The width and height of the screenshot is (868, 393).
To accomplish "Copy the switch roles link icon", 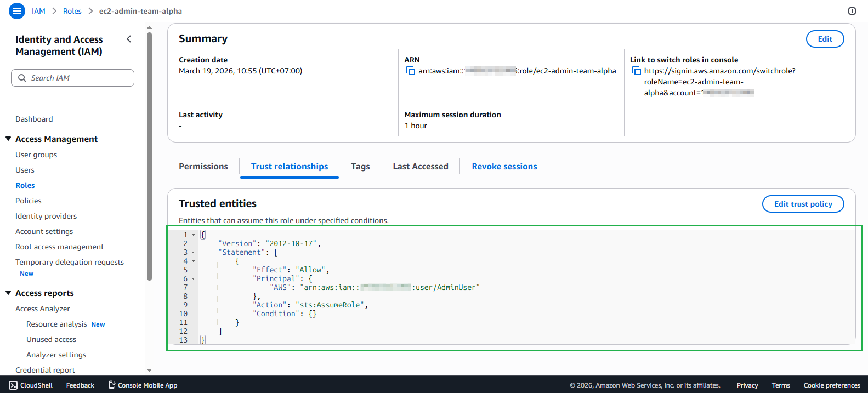I will (x=636, y=71).
